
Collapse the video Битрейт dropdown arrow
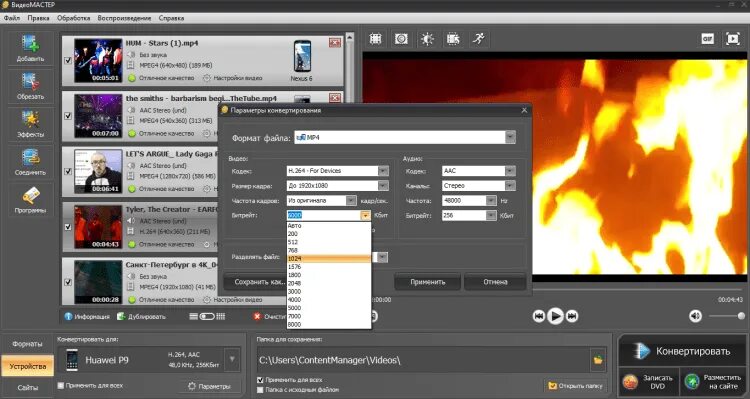click(x=366, y=216)
